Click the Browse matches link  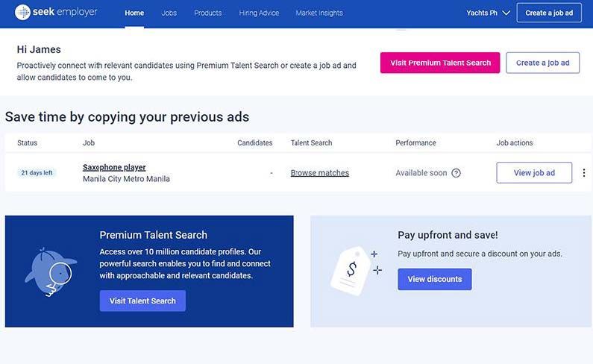pyautogui.click(x=320, y=173)
